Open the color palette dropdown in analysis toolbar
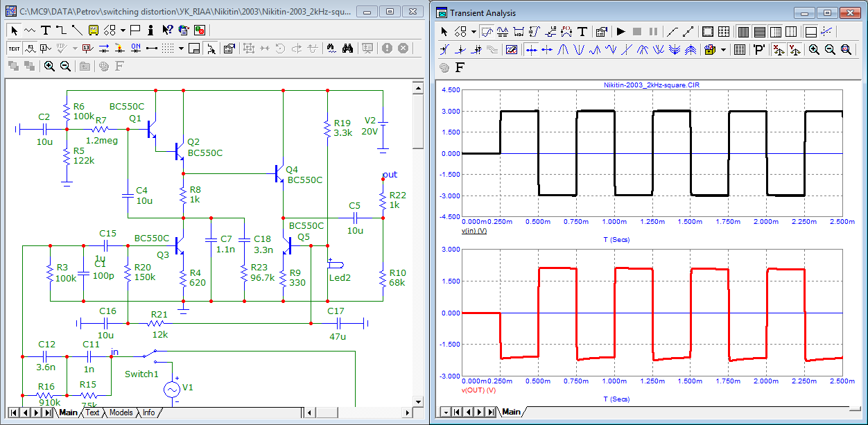 click(x=724, y=49)
